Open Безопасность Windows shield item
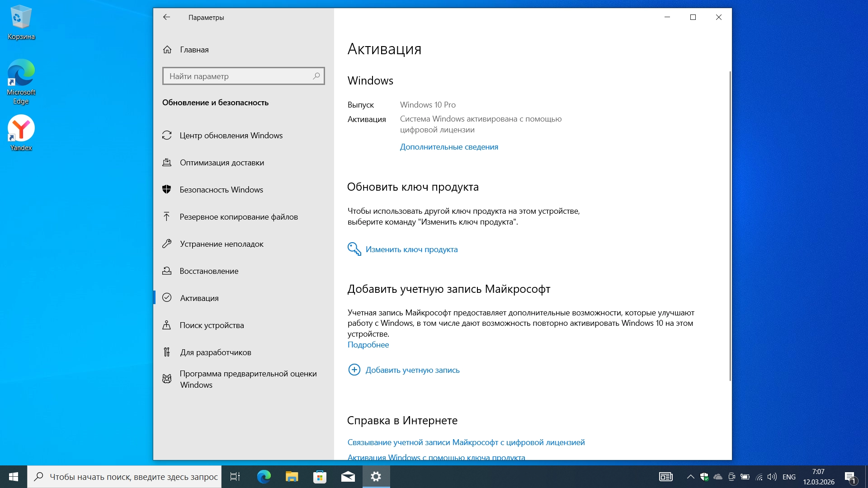868x488 pixels. [221, 190]
